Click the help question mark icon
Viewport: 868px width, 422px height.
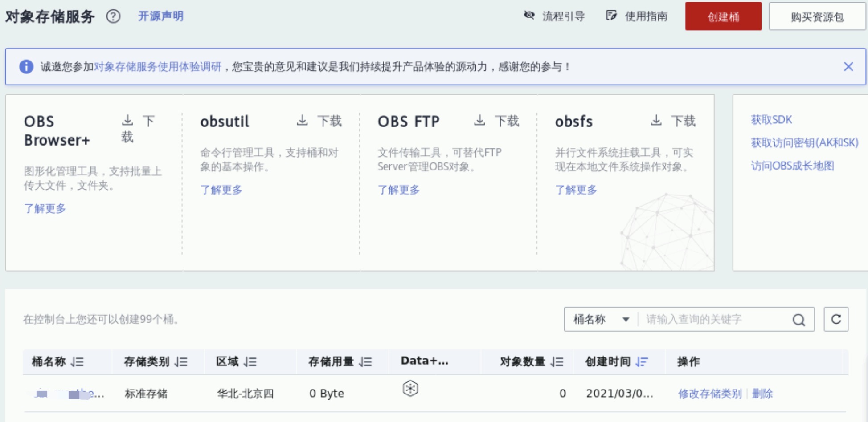[x=113, y=16]
